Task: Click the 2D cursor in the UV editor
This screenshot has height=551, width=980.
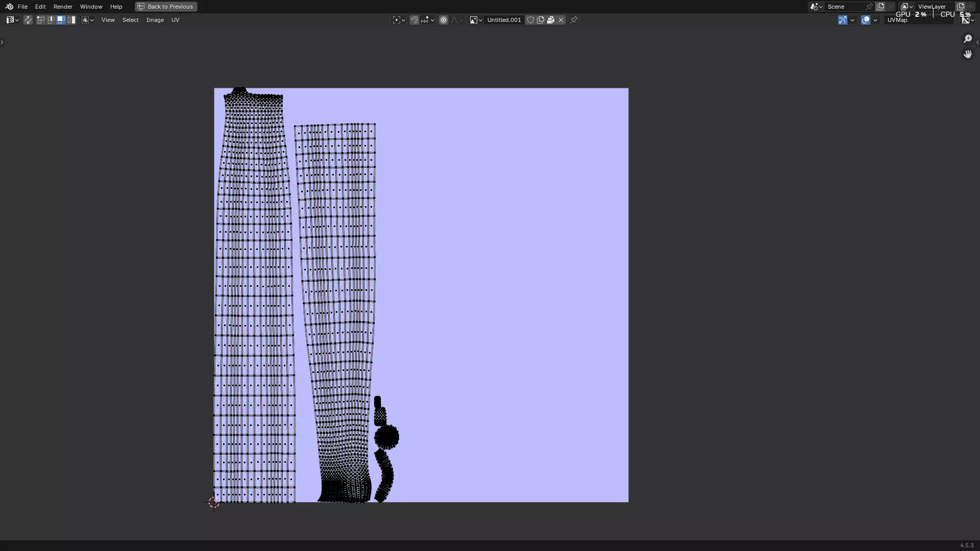Action: [x=214, y=503]
